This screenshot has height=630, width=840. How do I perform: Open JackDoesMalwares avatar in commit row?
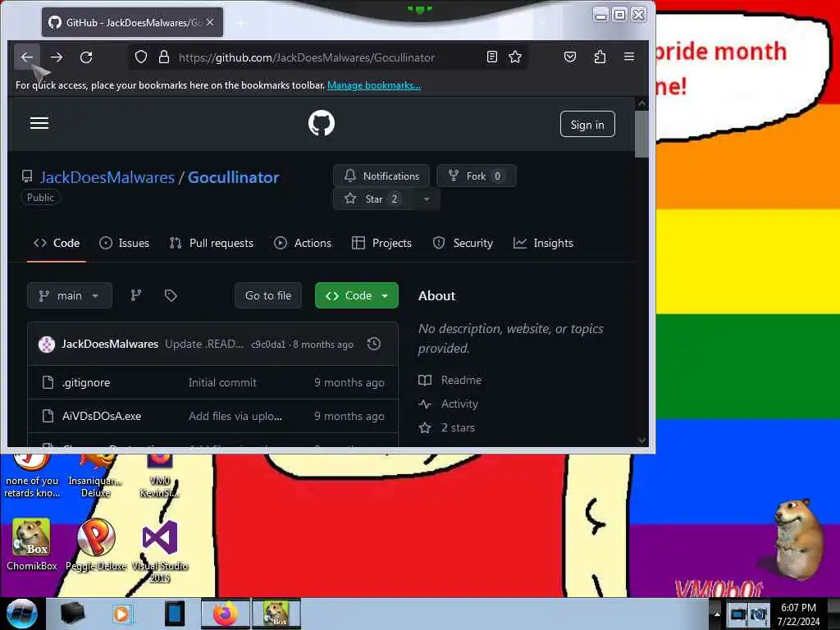[47, 344]
